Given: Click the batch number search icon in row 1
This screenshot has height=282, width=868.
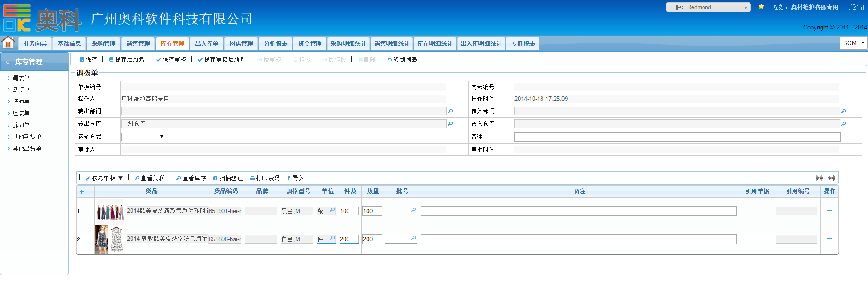Looking at the screenshot, I should (413, 210).
